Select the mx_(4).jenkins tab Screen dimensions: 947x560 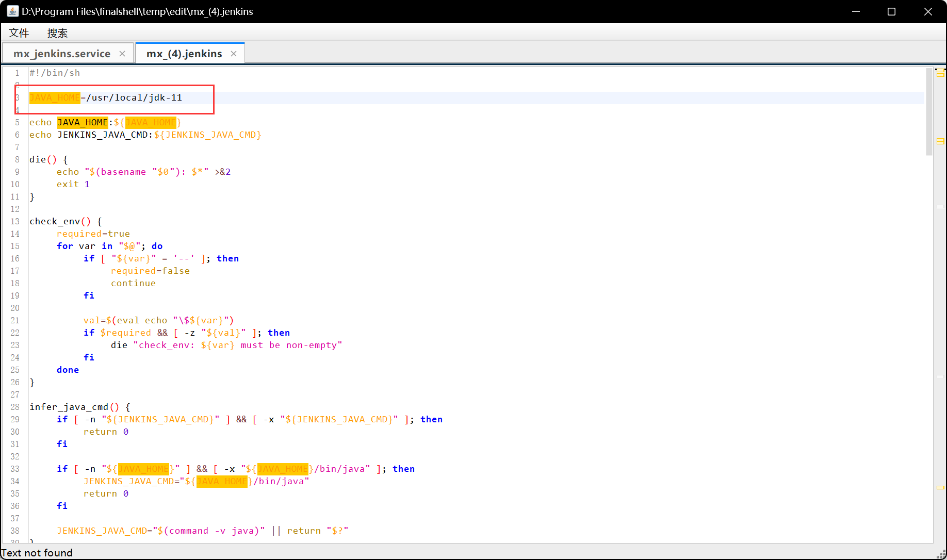pos(184,54)
